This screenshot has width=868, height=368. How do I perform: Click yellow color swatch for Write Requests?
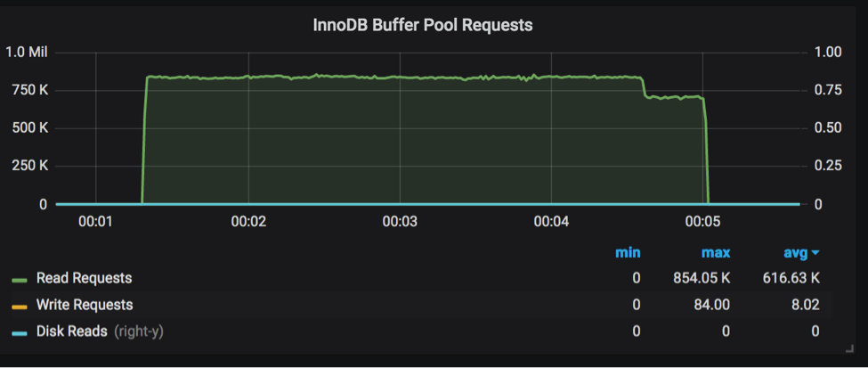(x=20, y=306)
